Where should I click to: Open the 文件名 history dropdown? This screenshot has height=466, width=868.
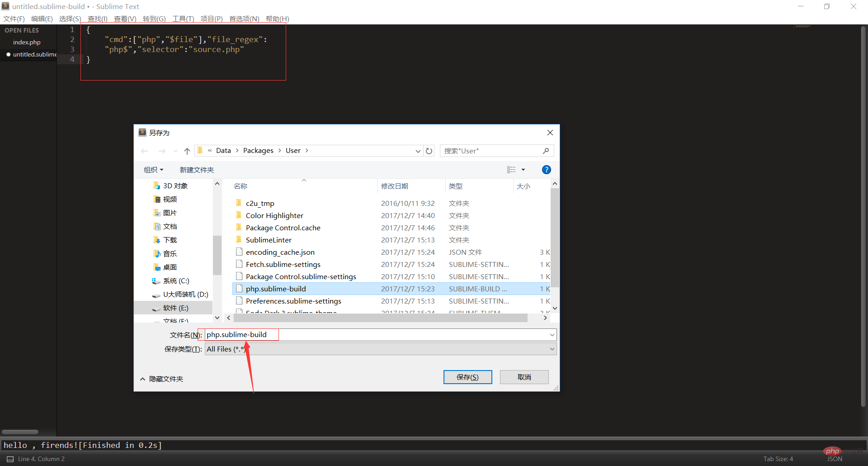click(552, 335)
